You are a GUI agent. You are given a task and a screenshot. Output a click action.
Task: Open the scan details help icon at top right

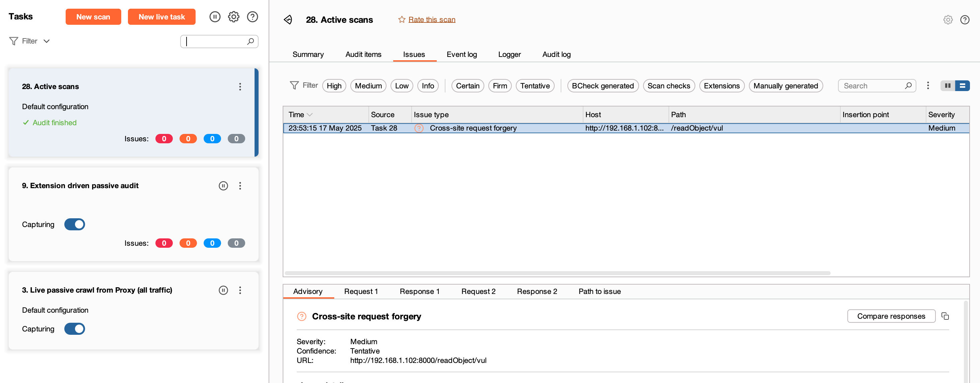click(x=965, y=20)
